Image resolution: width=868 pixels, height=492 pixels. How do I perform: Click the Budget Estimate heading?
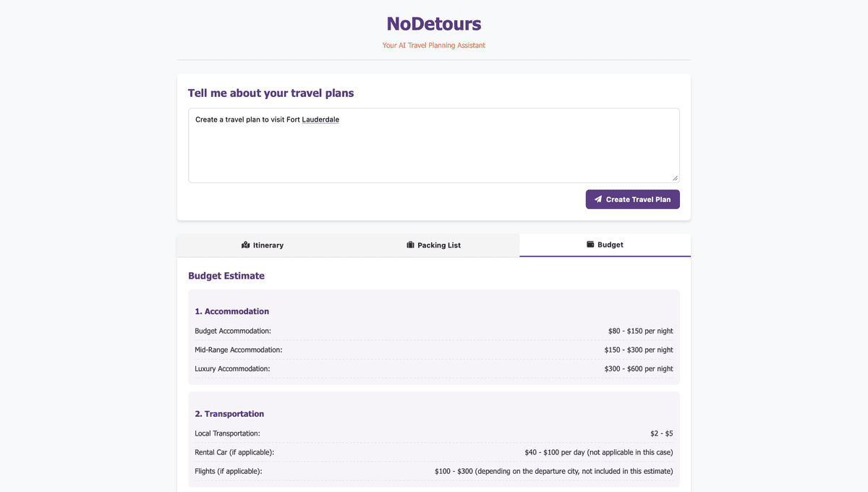click(226, 276)
